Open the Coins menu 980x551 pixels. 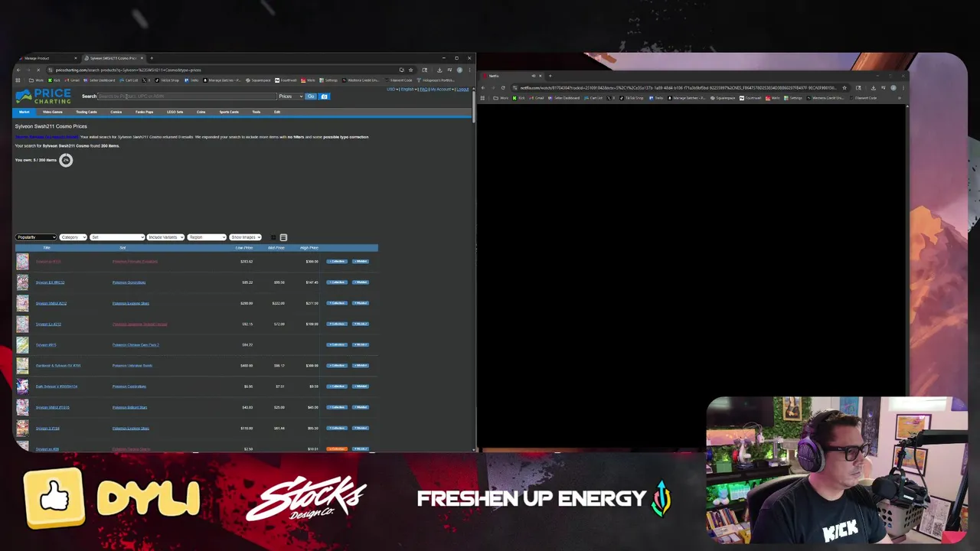click(x=201, y=112)
